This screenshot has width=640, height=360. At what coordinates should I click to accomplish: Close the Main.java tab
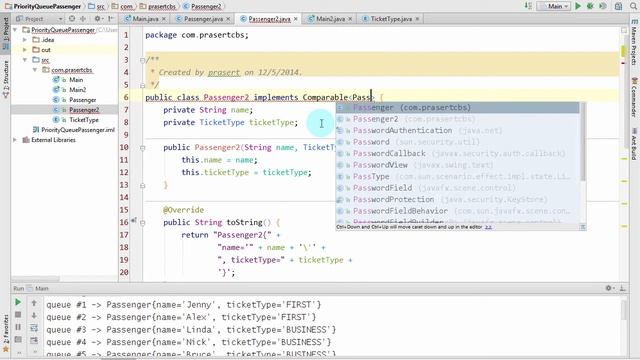click(164, 19)
